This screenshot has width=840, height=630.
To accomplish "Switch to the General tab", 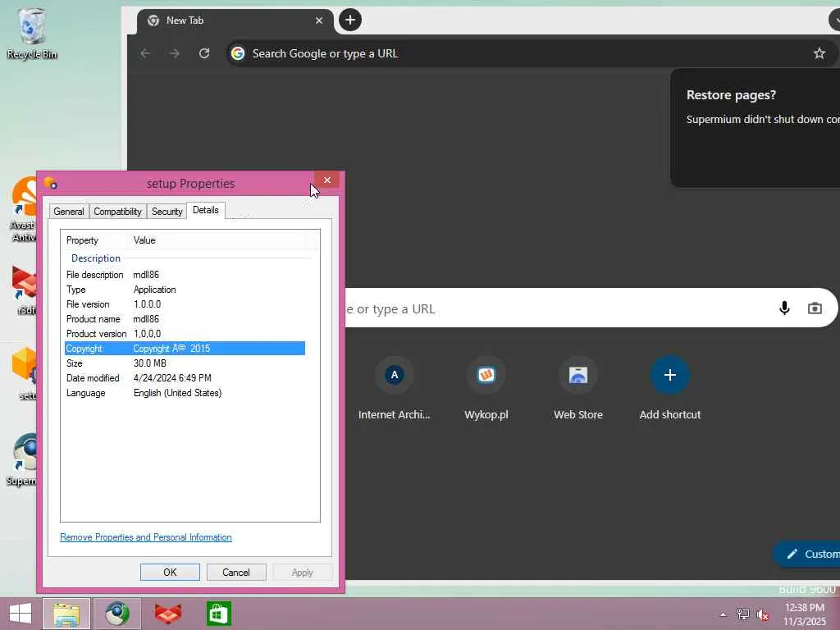I will 69,212.
